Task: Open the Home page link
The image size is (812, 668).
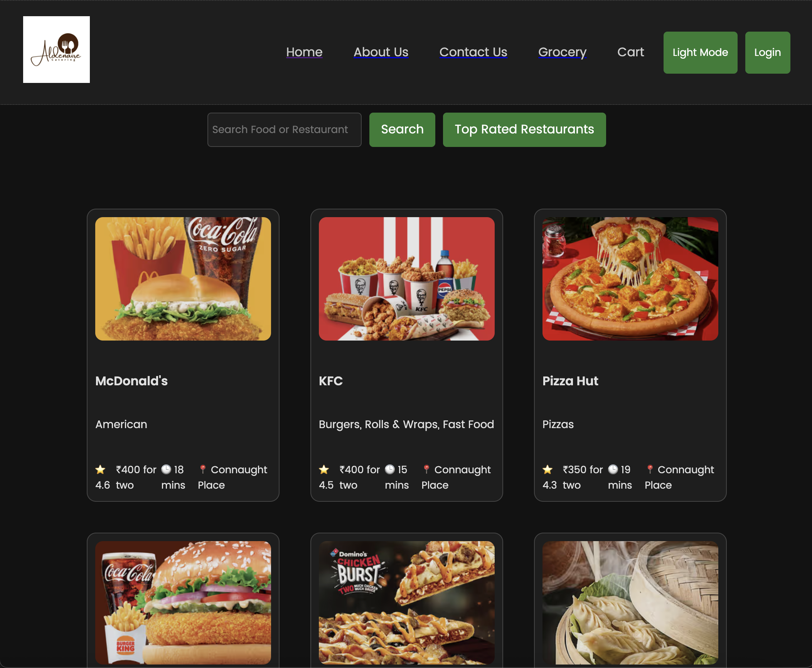Action: tap(304, 52)
